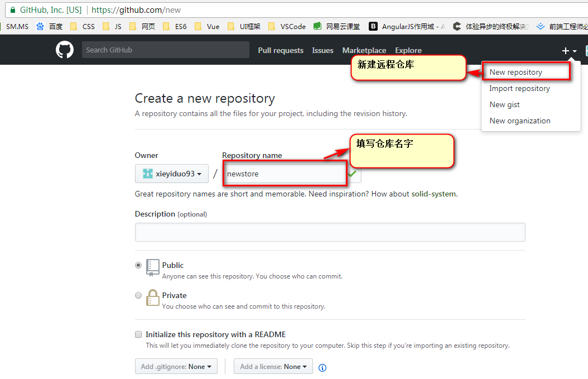
Task: Go to Issues in the header
Action: pyautogui.click(x=322, y=50)
